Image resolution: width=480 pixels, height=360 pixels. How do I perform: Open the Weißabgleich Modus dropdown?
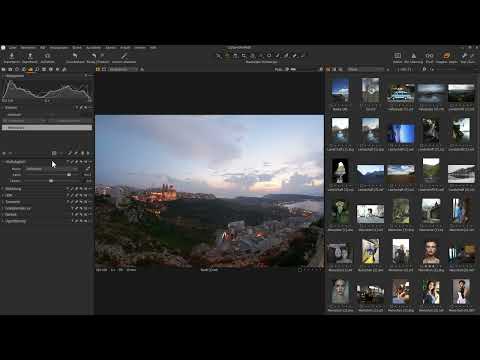click(53, 169)
